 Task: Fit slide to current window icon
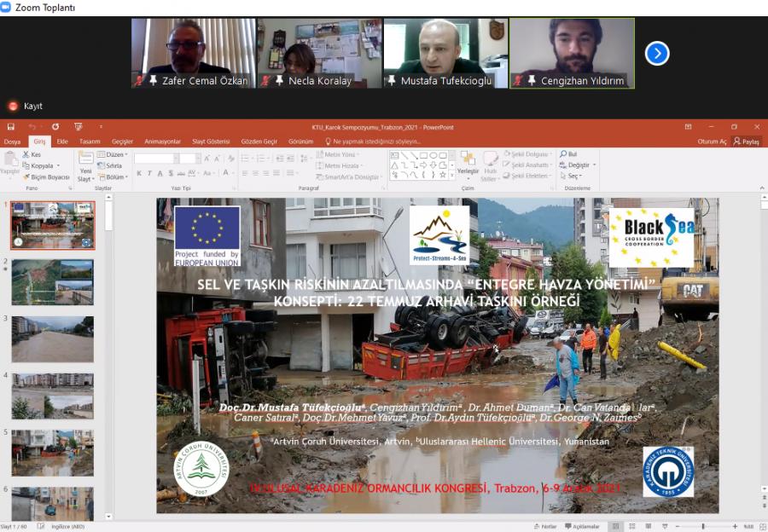coord(761,527)
